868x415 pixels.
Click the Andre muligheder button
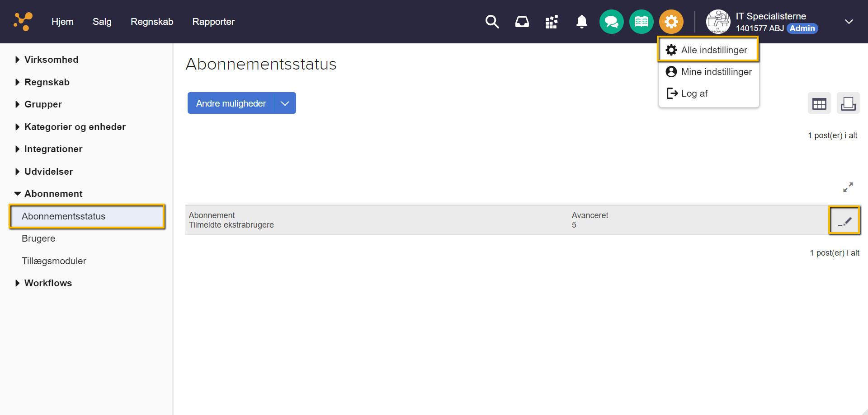tap(231, 103)
